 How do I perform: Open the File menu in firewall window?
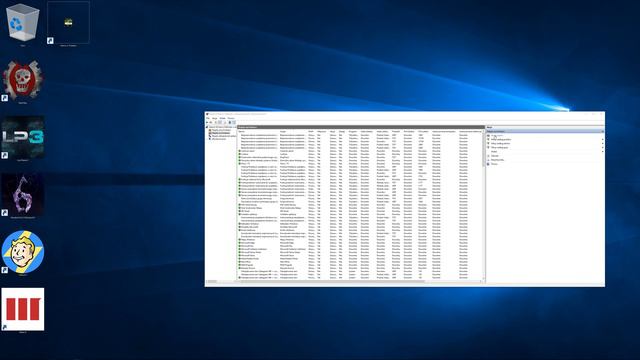click(x=208, y=118)
